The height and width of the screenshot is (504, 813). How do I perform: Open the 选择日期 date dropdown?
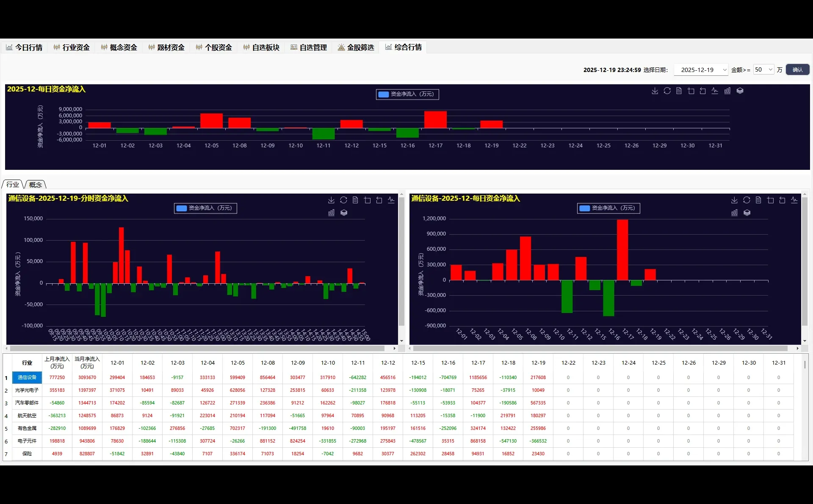(701, 70)
